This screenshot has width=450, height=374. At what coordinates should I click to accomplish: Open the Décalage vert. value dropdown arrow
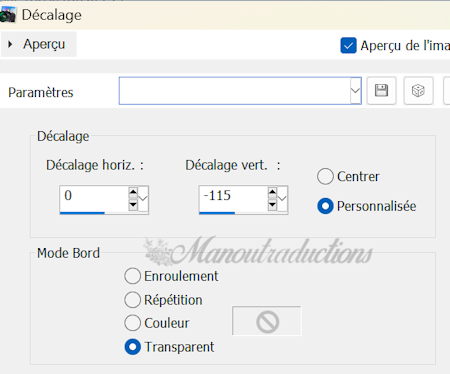click(283, 199)
